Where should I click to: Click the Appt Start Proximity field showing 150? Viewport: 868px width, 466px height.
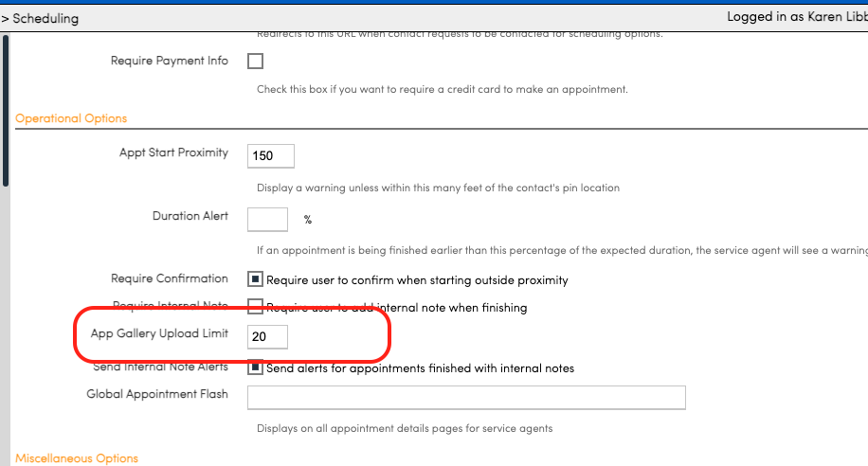[271, 155]
